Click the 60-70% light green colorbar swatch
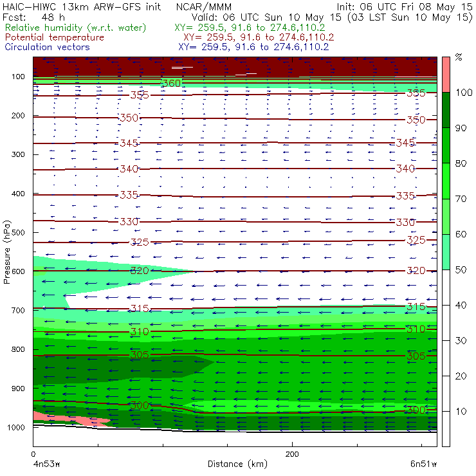Image resolution: width=476 pixels, height=476 pixels. [446, 216]
